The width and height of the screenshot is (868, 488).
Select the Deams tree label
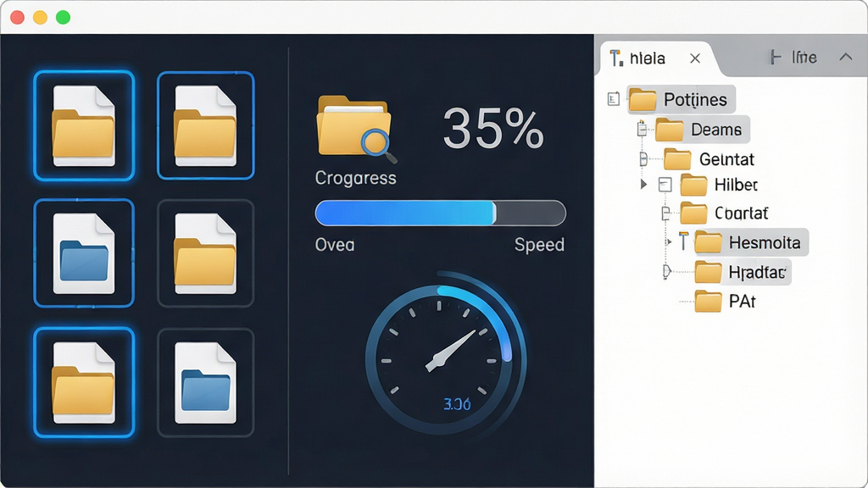coord(716,130)
